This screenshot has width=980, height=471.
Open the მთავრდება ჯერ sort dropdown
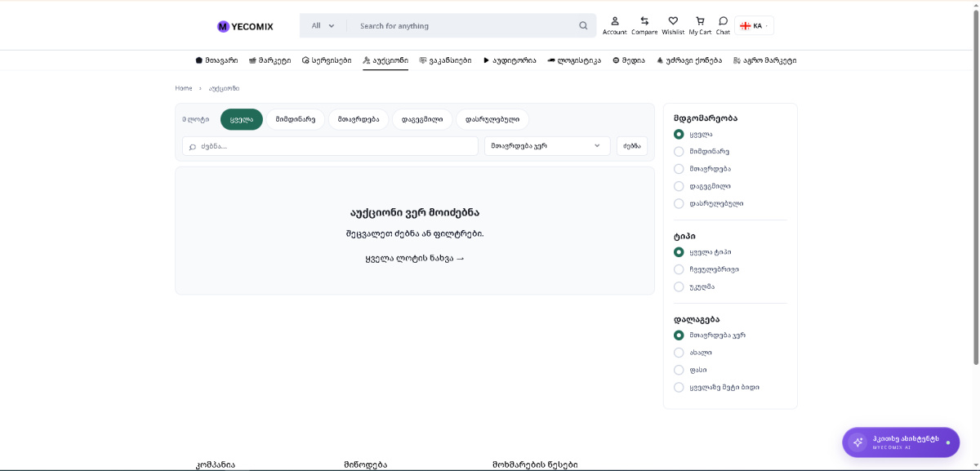tap(547, 146)
